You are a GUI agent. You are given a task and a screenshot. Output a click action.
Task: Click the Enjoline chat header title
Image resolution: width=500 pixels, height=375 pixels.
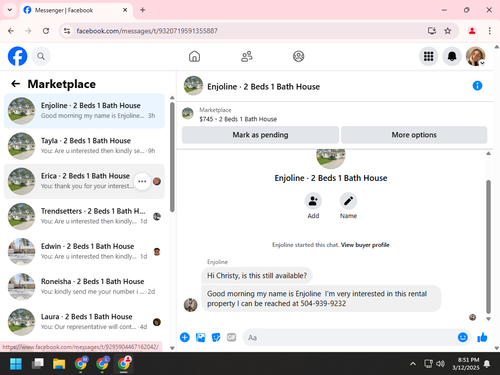(263, 87)
